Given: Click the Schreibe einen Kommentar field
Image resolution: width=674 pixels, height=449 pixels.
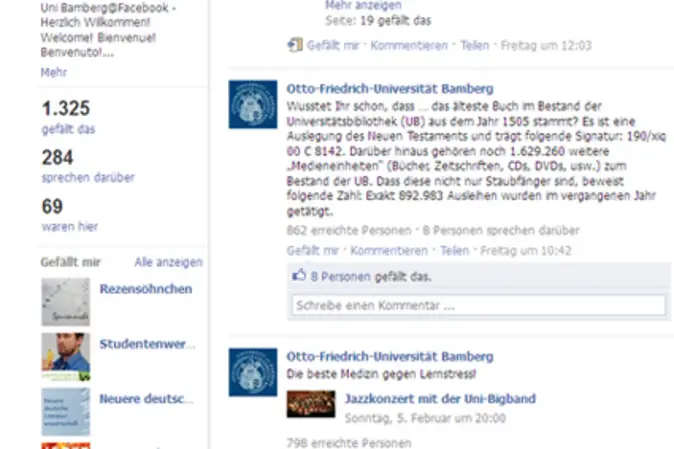Looking at the screenshot, I should (479, 305).
